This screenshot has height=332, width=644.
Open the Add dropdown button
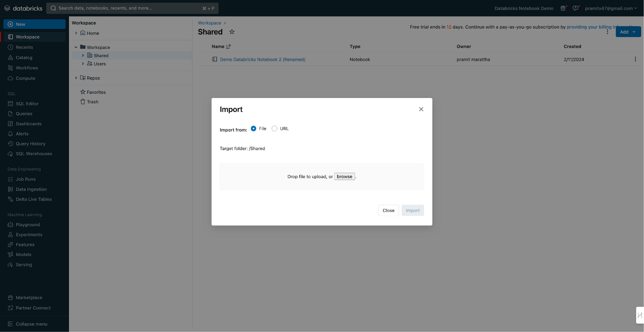click(628, 32)
